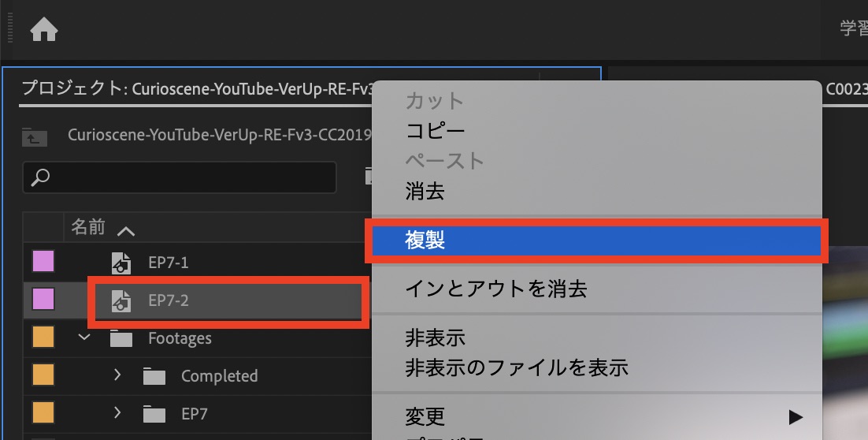Click the search magnifier icon

(x=40, y=177)
